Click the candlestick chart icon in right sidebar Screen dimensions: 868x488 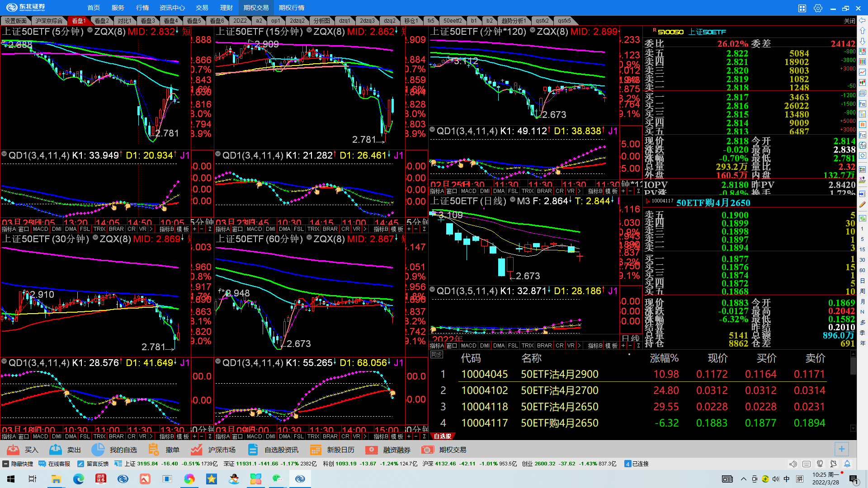[x=863, y=82]
